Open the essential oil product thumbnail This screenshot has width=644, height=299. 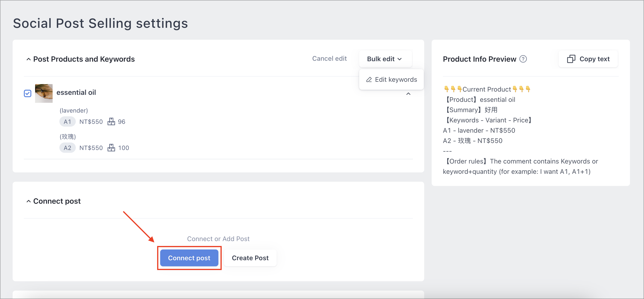pos(44,93)
